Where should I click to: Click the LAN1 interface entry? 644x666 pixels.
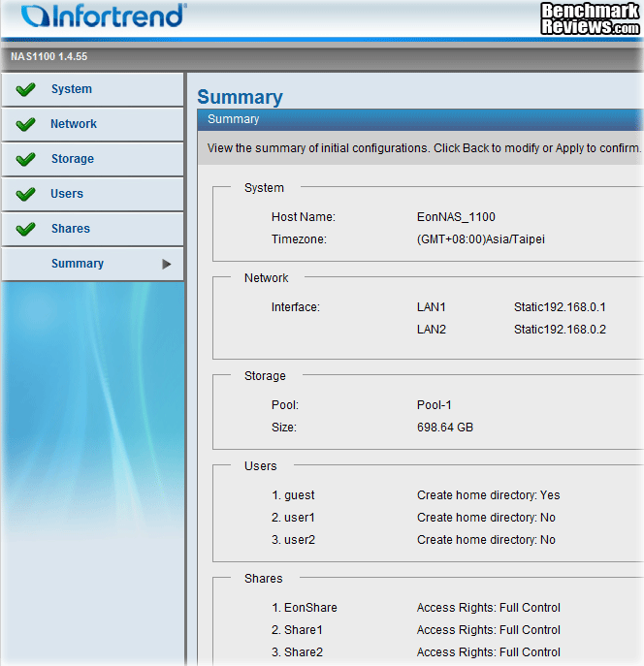click(x=432, y=307)
